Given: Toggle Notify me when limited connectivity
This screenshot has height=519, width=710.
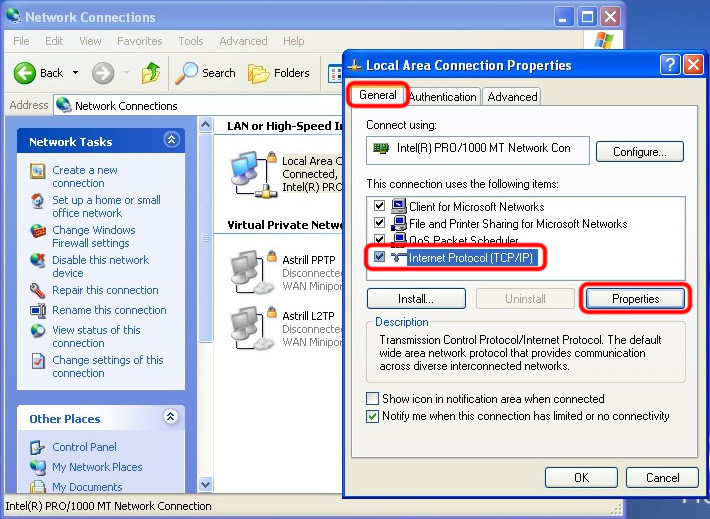Looking at the screenshot, I should click(x=372, y=416).
